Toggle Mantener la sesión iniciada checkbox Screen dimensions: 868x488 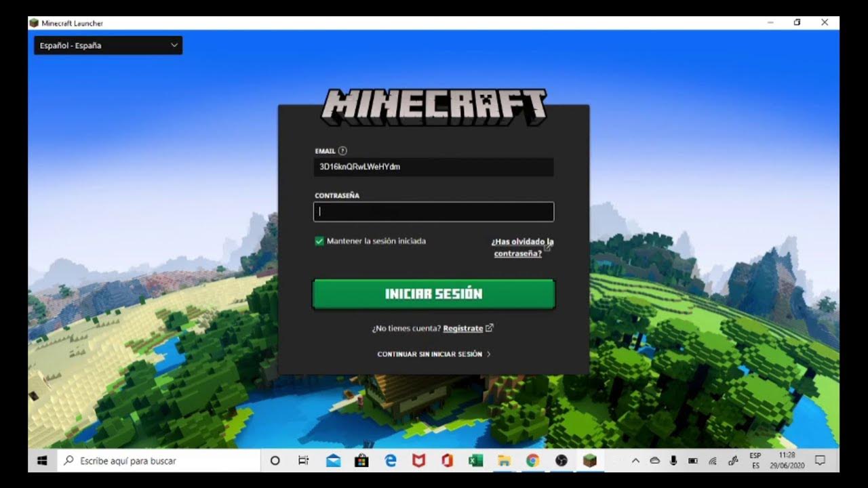319,241
